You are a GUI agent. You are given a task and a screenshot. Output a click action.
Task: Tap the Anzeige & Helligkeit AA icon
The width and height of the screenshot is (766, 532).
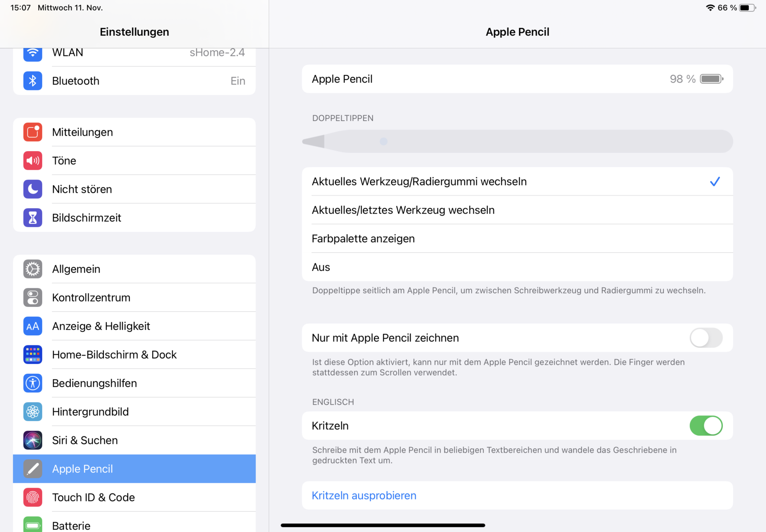pos(33,326)
